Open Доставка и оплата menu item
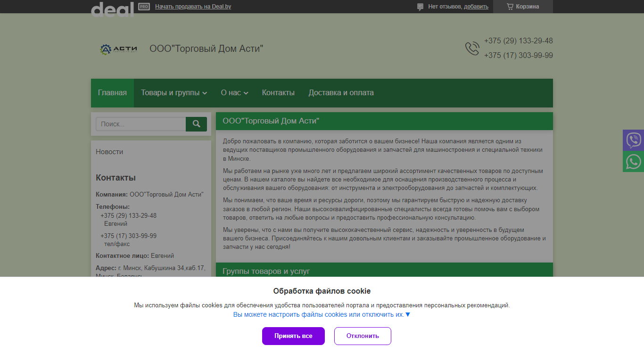 (x=341, y=93)
